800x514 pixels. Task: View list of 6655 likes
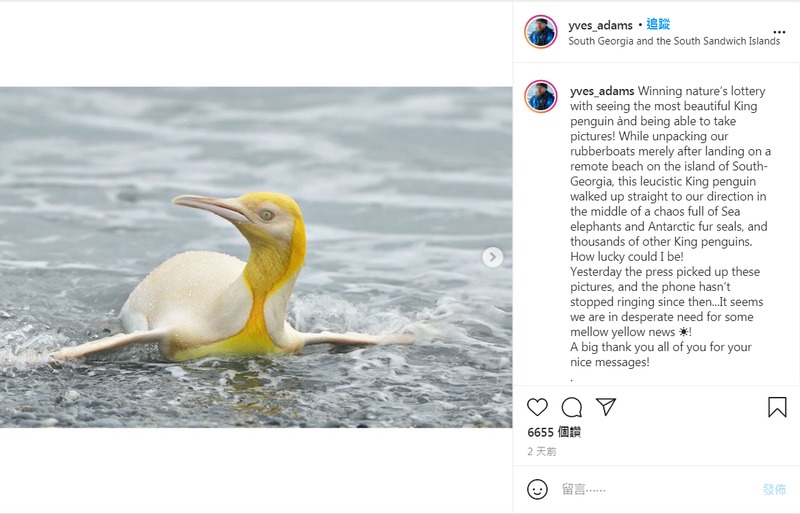tap(554, 432)
